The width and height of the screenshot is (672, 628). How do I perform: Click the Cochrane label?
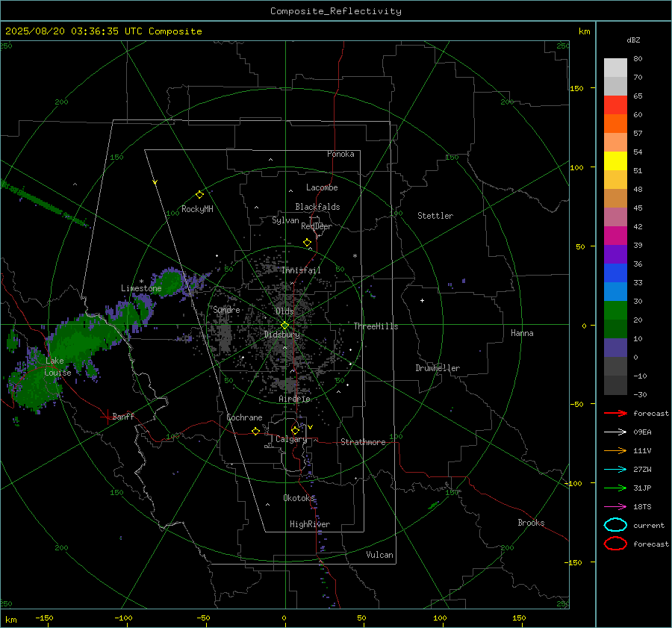tap(244, 417)
